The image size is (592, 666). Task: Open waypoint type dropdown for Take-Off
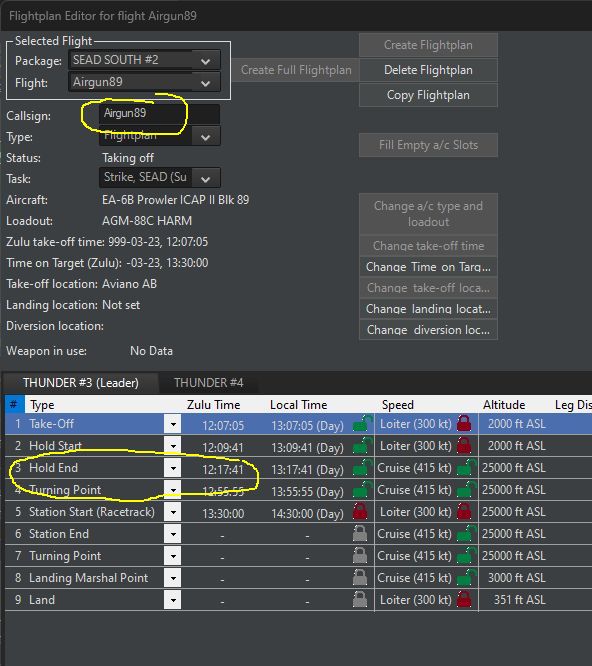click(173, 424)
